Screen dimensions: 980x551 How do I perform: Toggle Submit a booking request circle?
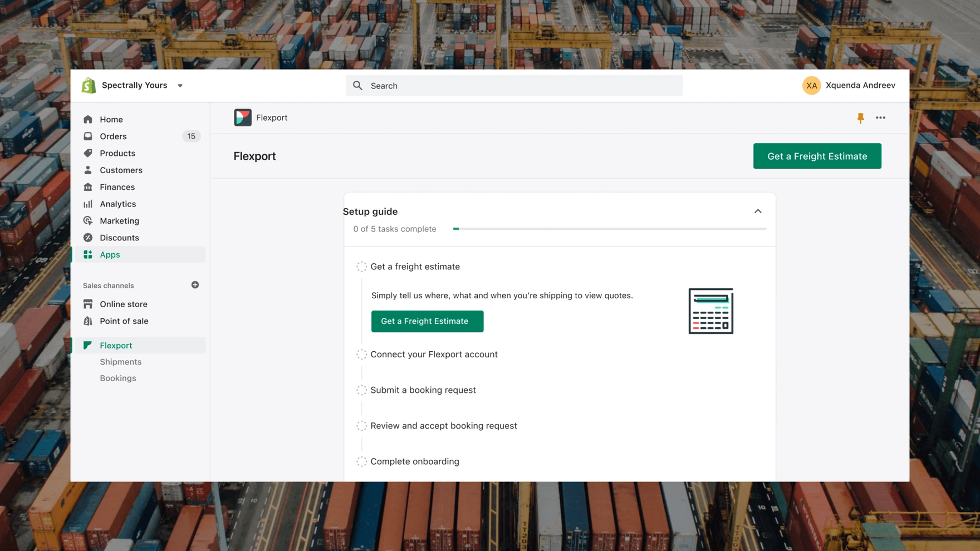[x=361, y=390]
